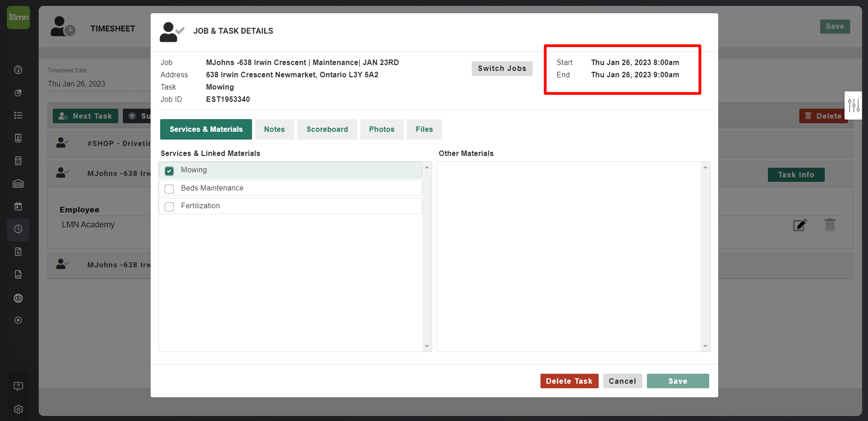This screenshot has width=868, height=421.
Task: Switch to the Notes tab
Action: [274, 129]
